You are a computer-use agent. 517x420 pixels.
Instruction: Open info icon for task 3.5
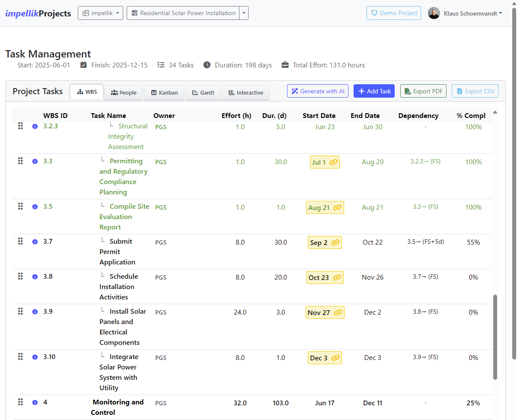point(35,207)
